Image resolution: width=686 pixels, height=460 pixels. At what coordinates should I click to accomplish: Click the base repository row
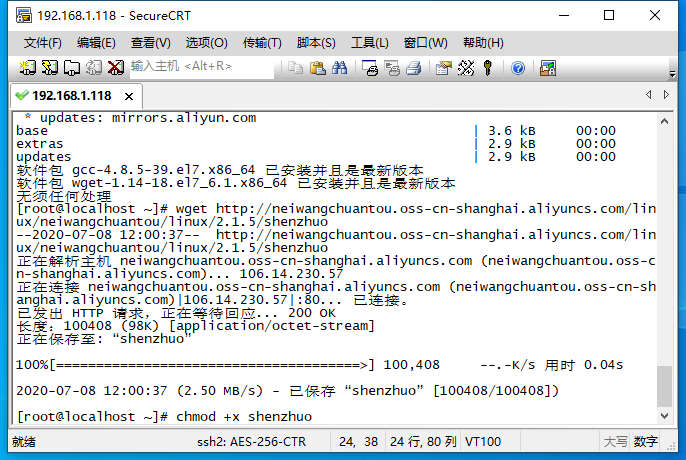tap(316, 131)
